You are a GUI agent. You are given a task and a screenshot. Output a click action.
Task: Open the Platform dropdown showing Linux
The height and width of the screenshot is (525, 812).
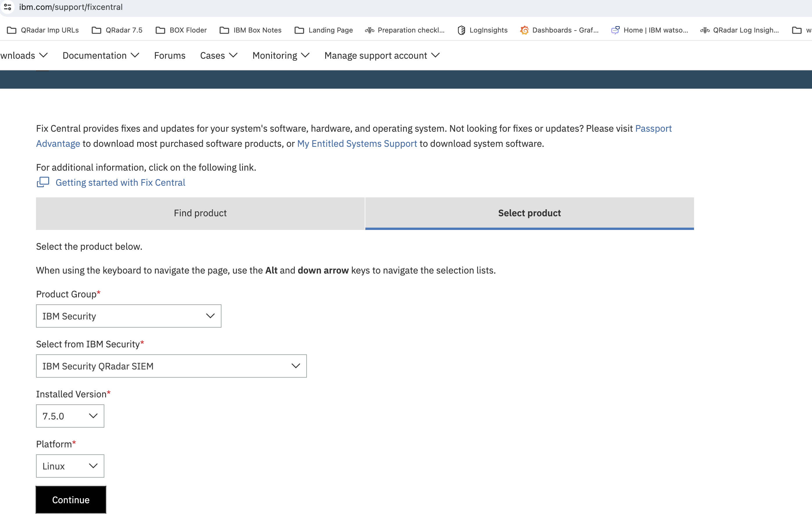pyautogui.click(x=70, y=466)
